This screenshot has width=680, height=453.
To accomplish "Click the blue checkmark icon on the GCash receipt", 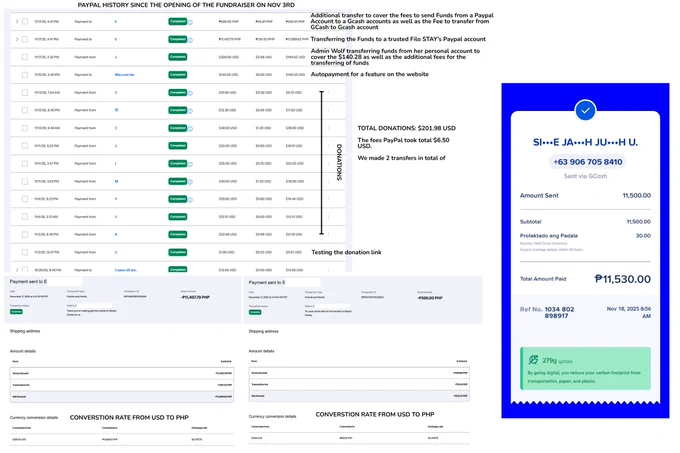I will [585, 110].
